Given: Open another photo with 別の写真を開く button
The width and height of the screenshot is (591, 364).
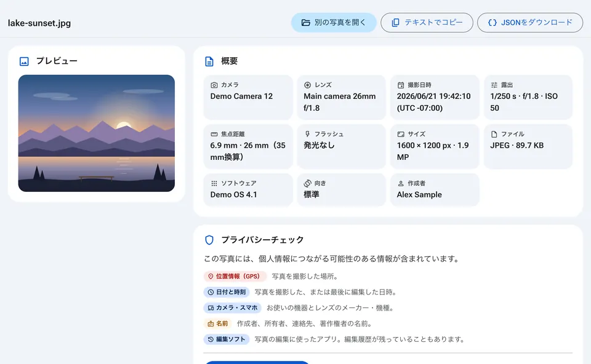Looking at the screenshot, I should coord(334,23).
